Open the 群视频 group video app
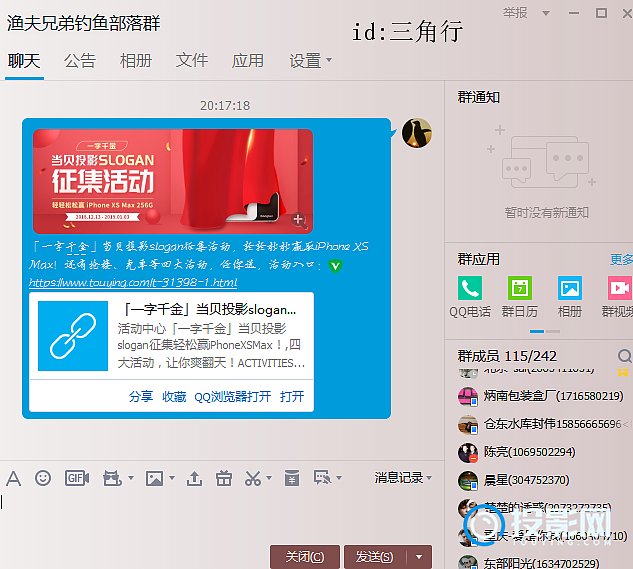The height and width of the screenshot is (569, 633). [x=620, y=288]
